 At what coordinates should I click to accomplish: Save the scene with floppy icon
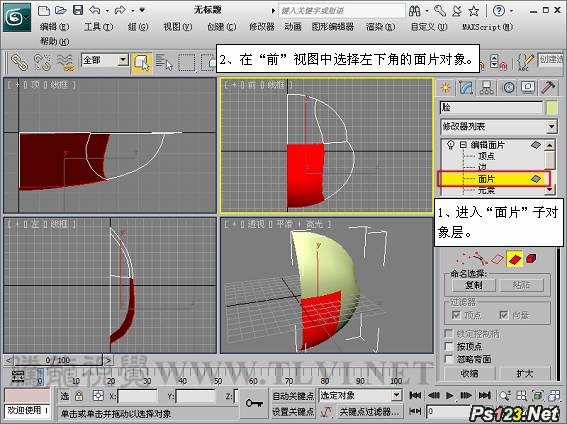(78, 10)
